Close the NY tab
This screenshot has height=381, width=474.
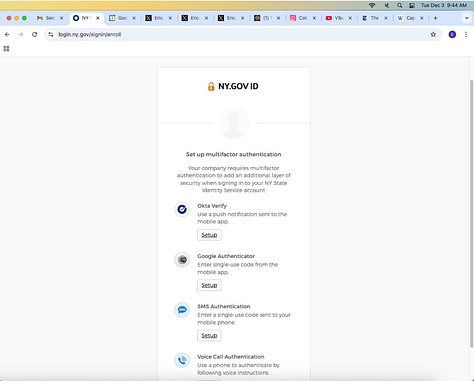[98, 18]
